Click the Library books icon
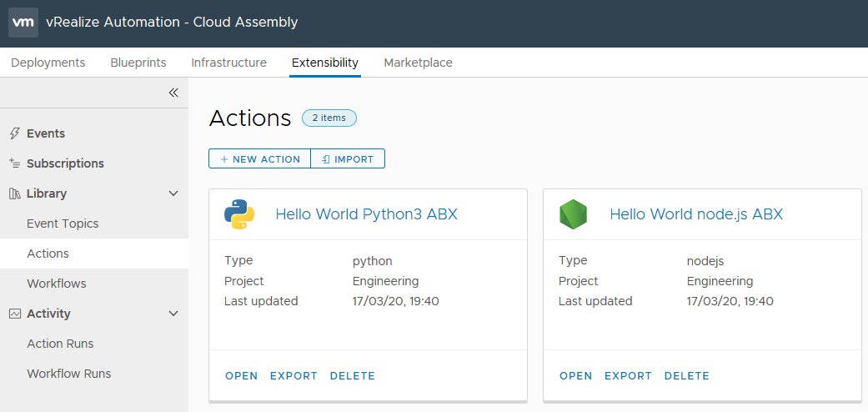The image size is (868, 412). pyautogui.click(x=15, y=193)
